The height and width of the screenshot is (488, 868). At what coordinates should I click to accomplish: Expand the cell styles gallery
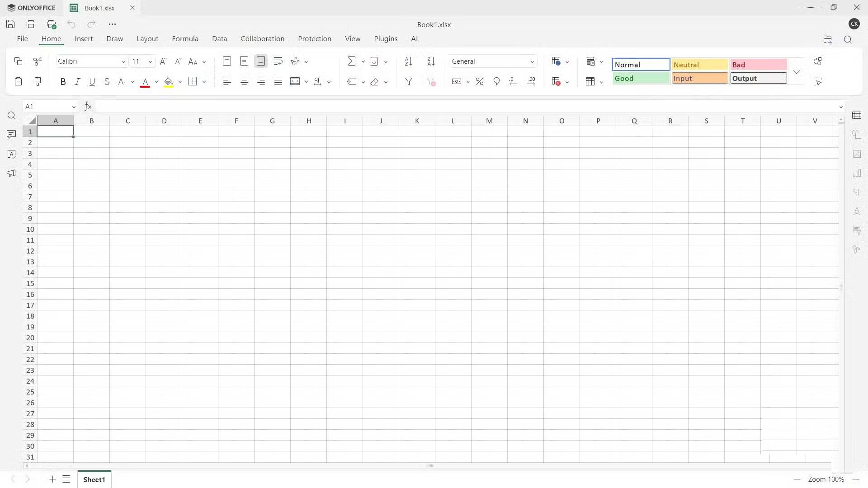tap(796, 72)
